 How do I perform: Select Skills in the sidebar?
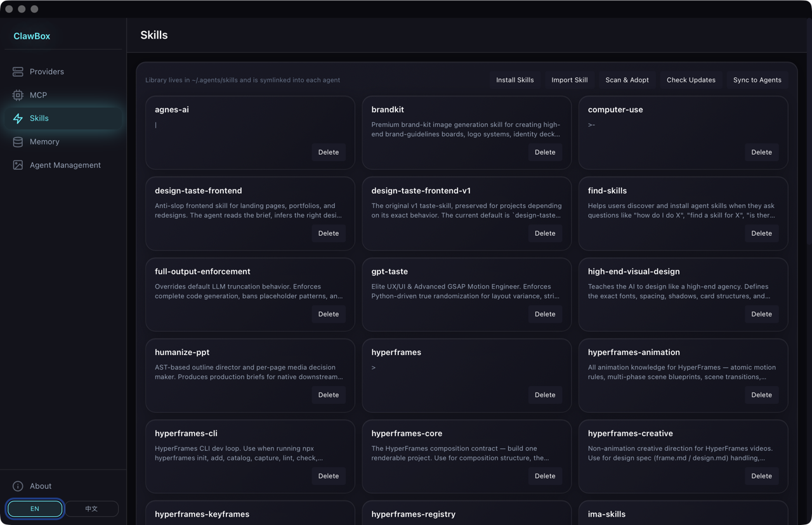pyautogui.click(x=63, y=119)
